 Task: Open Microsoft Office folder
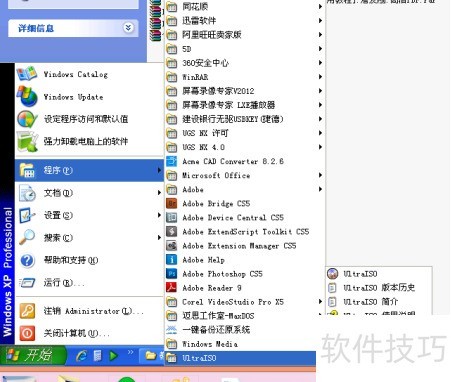click(x=244, y=175)
